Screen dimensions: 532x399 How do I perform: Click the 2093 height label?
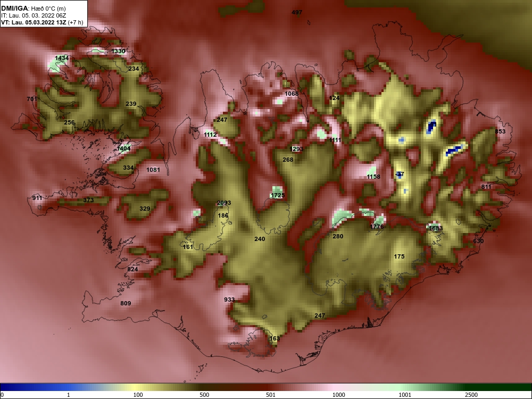pyautogui.click(x=224, y=203)
